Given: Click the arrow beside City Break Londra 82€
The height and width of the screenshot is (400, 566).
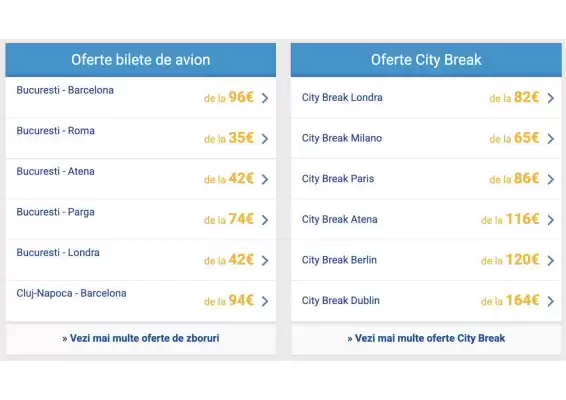Looking at the screenshot, I should tap(550, 98).
